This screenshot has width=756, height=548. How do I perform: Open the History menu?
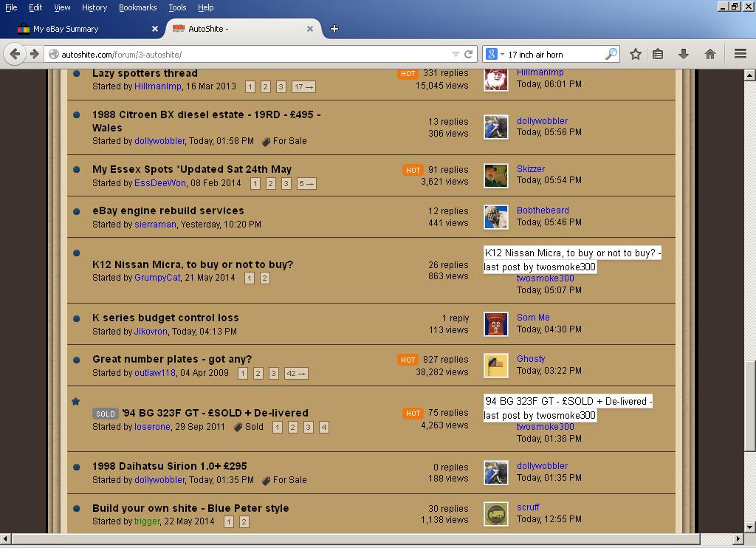click(94, 7)
